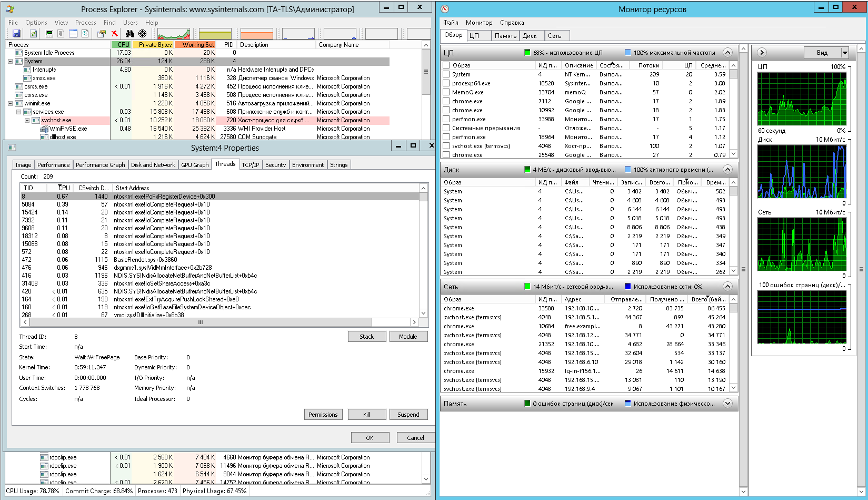
Task: Click the binoculars Find Handle icon
Action: [130, 34]
